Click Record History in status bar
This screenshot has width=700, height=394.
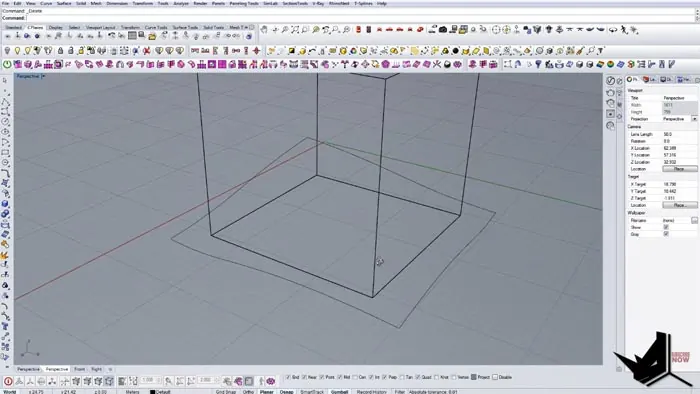tap(371, 392)
